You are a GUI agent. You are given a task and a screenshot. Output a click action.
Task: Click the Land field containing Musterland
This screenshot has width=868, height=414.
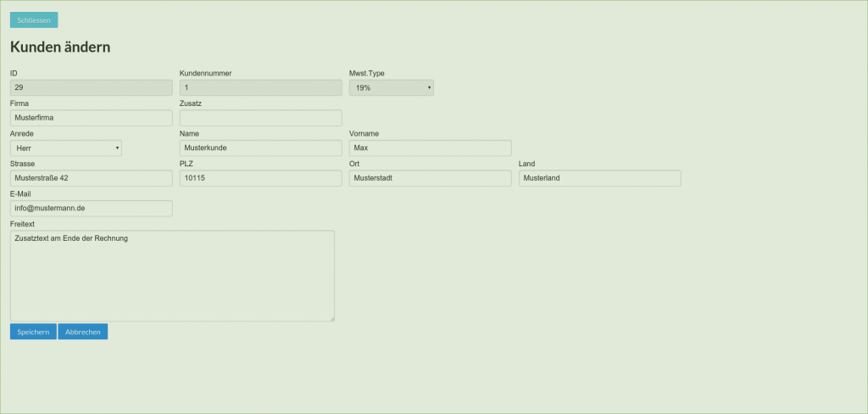[x=599, y=178]
